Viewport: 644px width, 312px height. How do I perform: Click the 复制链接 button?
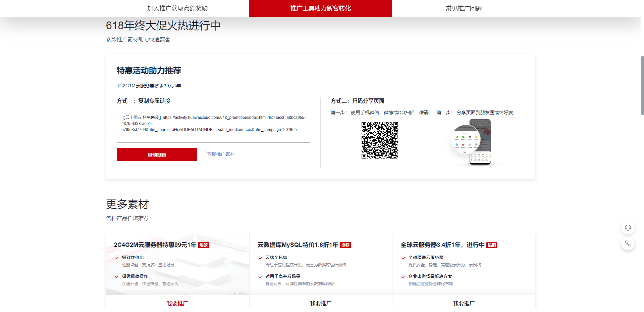(x=157, y=154)
